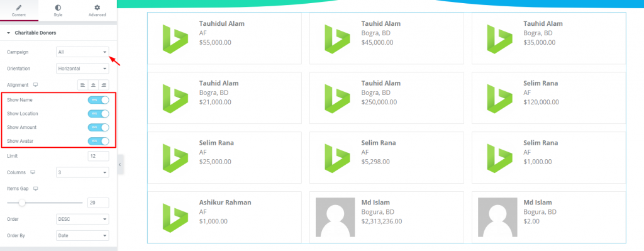The image size is (644, 251).
Task: Switch to the Advanced tab
Action: click(x=97, y=11)
